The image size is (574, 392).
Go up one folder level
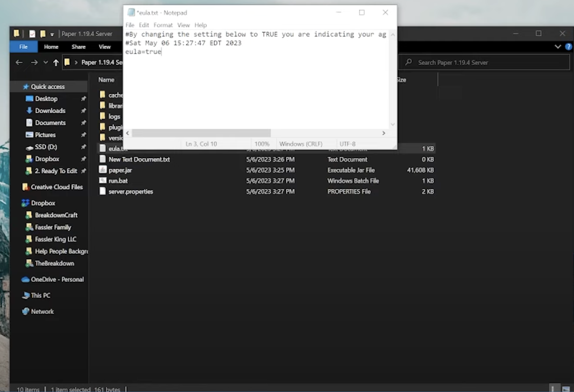(x=56, y=63)
